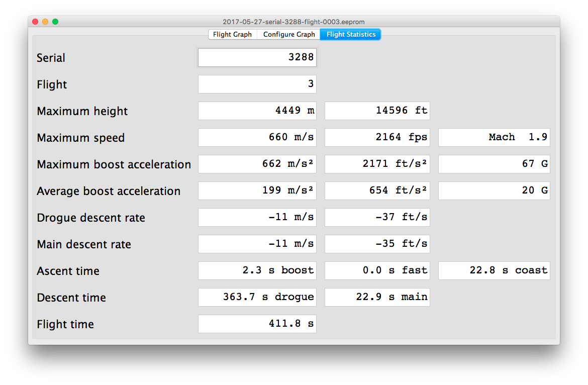
Task: Select the maximum height in meters field
Action: pos(257,111)
